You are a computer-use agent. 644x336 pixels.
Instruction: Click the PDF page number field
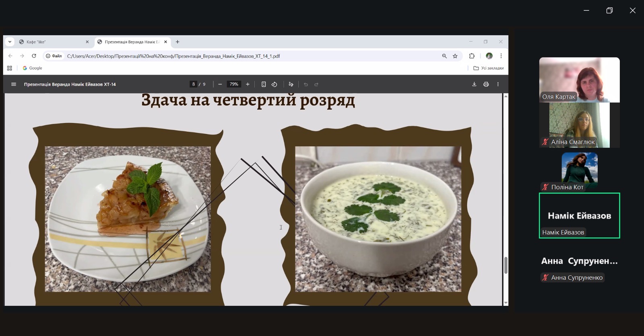pos(194,84)
